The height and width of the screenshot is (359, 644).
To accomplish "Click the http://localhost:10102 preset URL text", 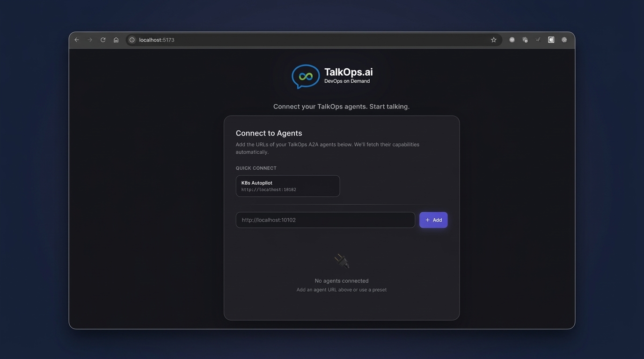I will pos(269,190).
